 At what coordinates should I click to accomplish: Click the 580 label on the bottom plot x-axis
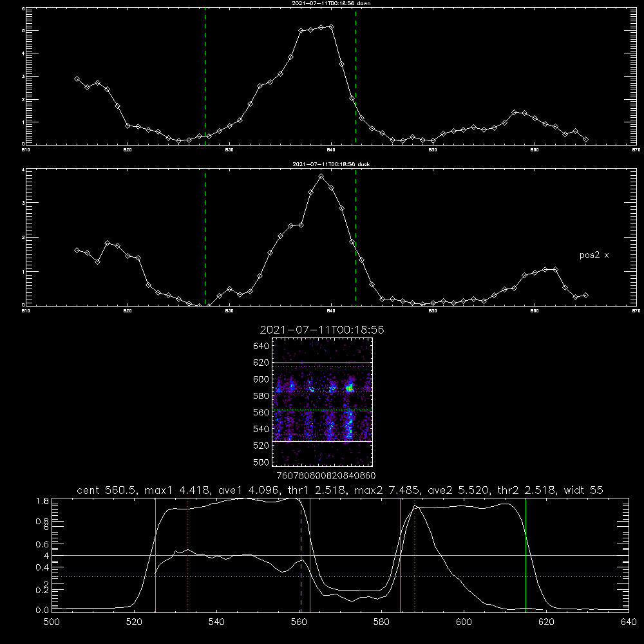pos(381,622)
